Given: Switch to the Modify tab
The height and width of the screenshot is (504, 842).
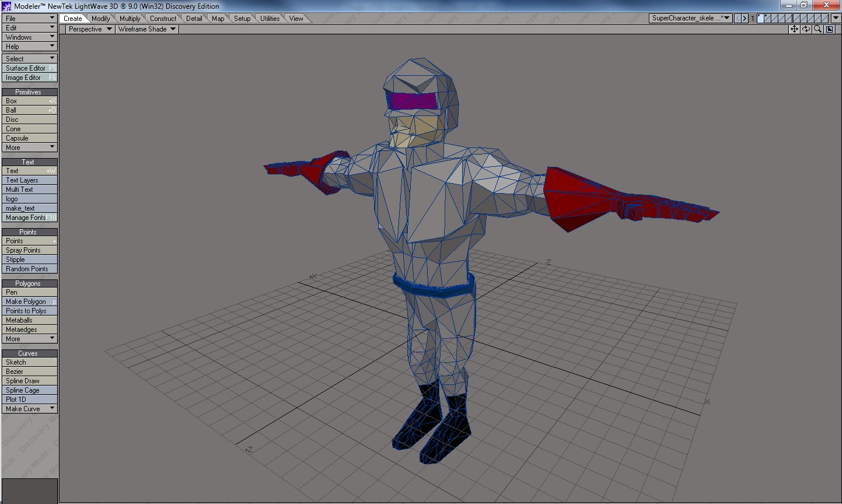Looking at the screenshot, I should (x=100, y=18).
